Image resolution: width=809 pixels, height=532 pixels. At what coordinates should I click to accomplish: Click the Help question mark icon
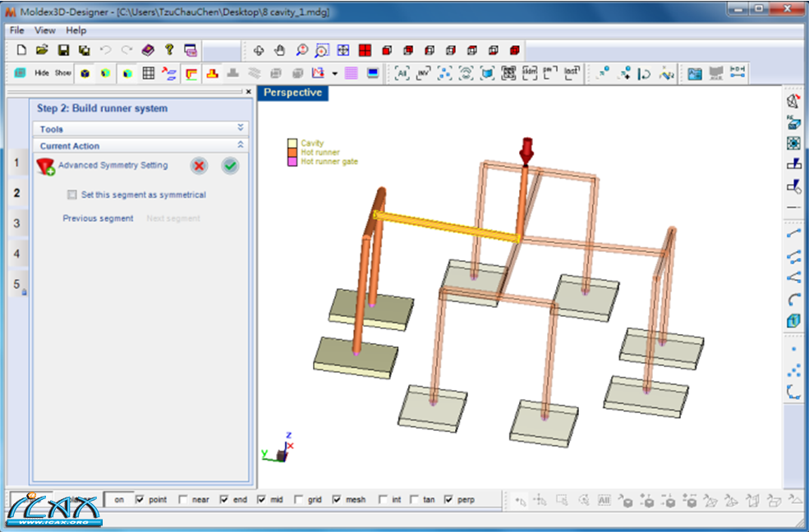[169, 50]
